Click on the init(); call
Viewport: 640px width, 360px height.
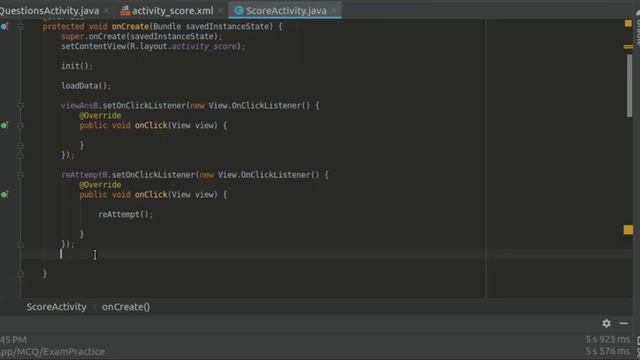point(77,66)
